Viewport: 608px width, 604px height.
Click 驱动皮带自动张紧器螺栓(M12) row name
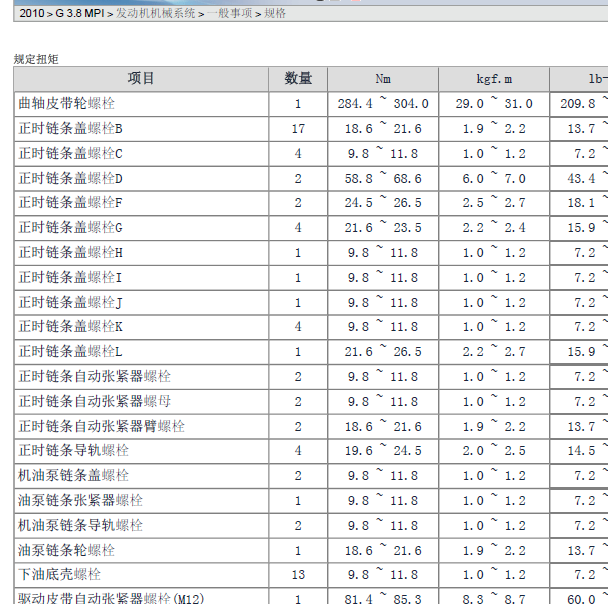111,599
